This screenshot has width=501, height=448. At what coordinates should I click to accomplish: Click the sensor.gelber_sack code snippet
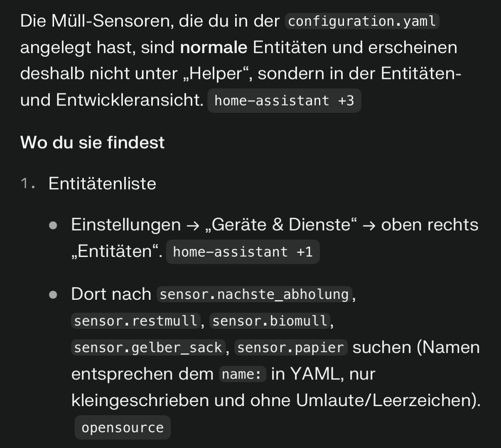tap(148, 347)
